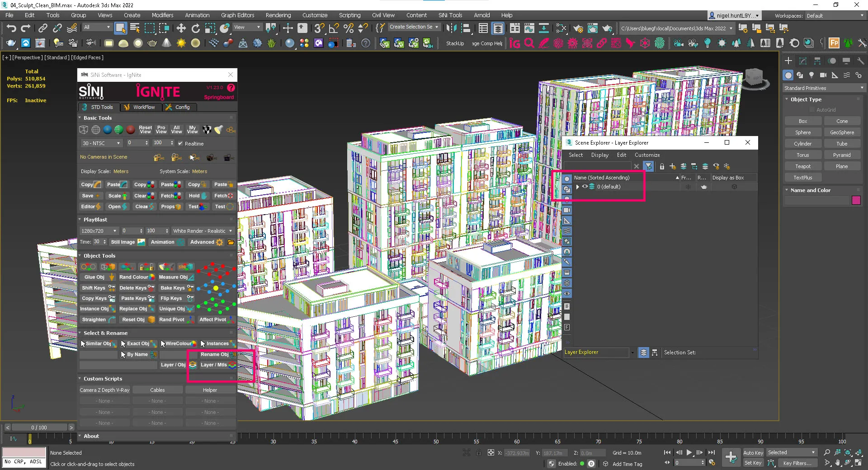Screen dimensions: 868x470
Task: Open the object color swatch
Action: (856, 200)
